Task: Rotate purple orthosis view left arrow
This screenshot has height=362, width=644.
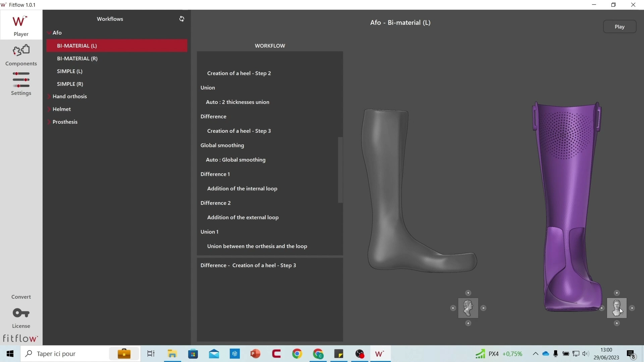Action: (602, 308)
